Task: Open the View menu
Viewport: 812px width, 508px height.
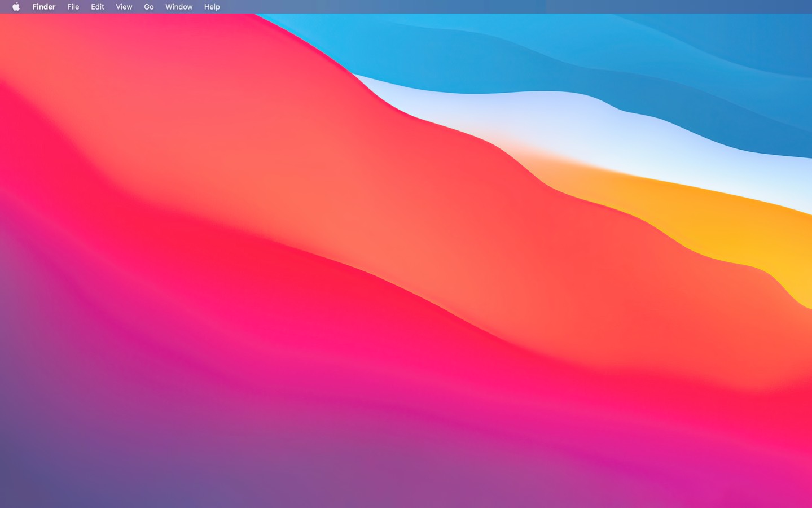Action: (x=124, y=7)
